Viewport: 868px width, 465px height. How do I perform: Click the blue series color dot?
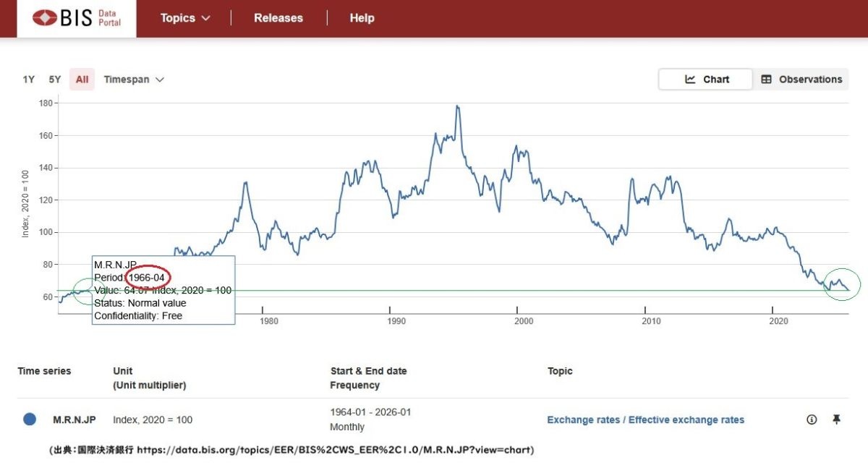(30, 419)
